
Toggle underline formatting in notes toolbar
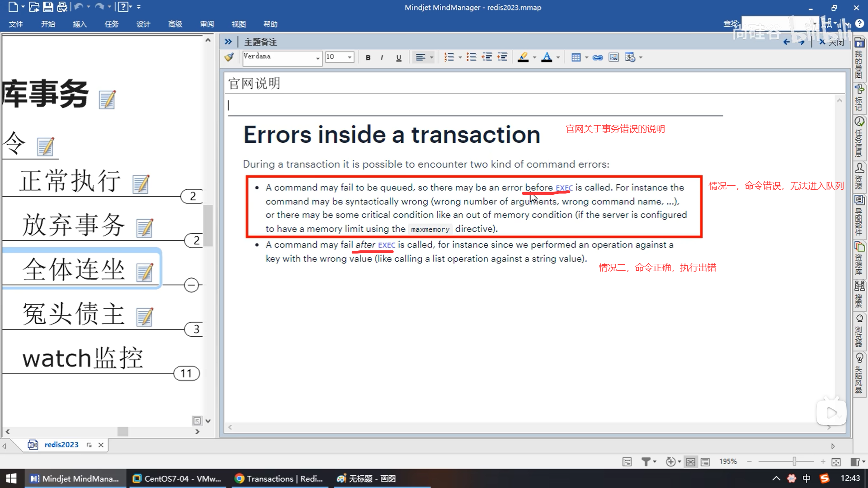tap(398, 57)
